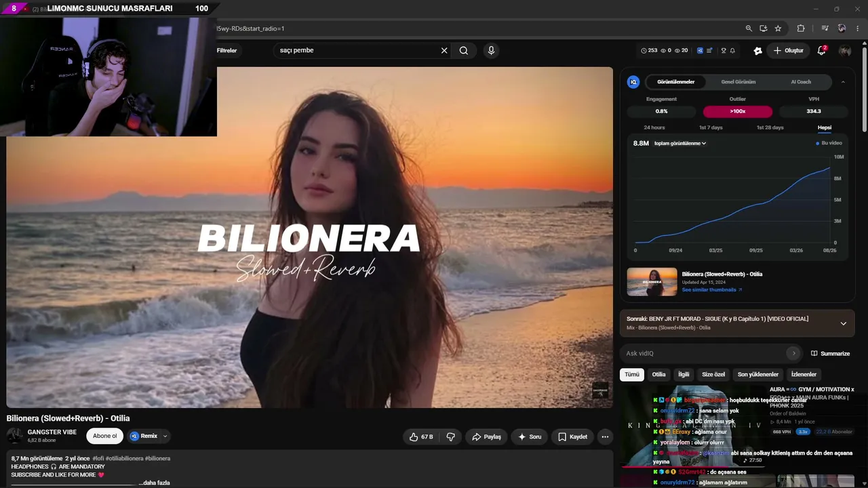The height and width of the screenshot is (488, 868).
Task: Click the install app icon in address bar
Action: pos(763,28)
